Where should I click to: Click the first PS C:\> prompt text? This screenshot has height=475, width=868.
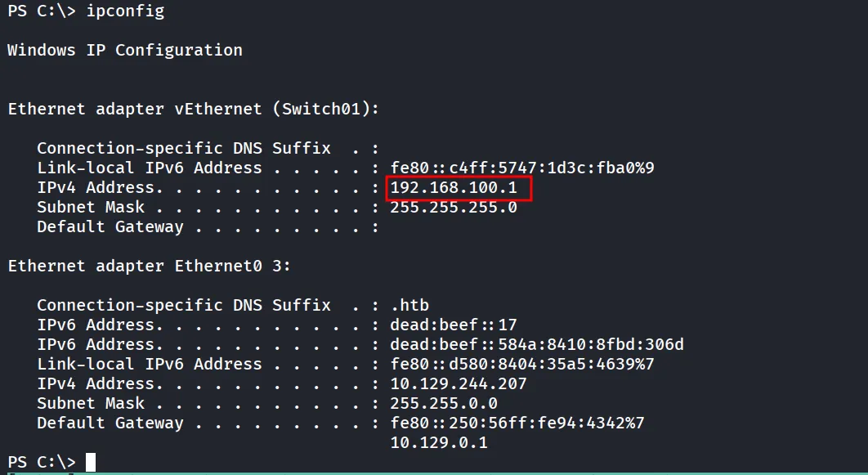click(x=42, y=11)
